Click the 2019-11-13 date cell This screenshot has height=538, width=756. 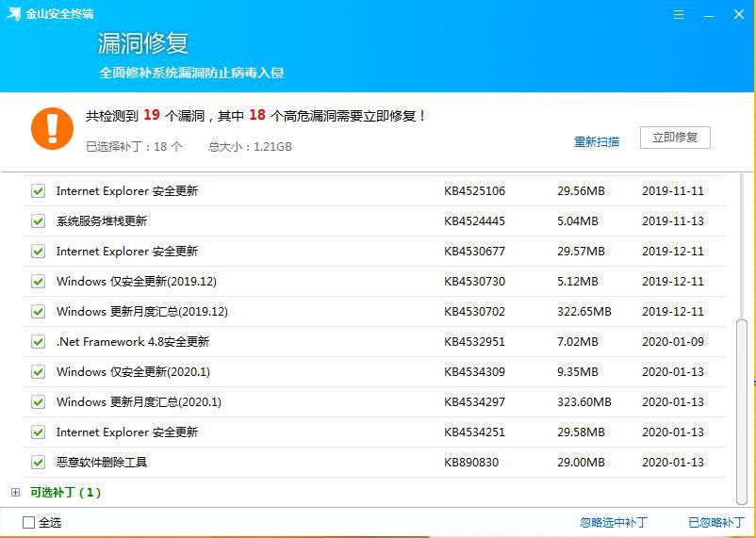point(673,221)
